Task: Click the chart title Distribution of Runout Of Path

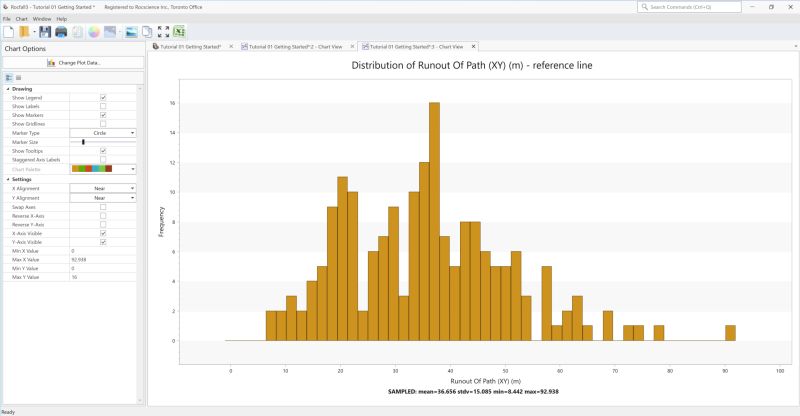Action: (x=472, y=65)
